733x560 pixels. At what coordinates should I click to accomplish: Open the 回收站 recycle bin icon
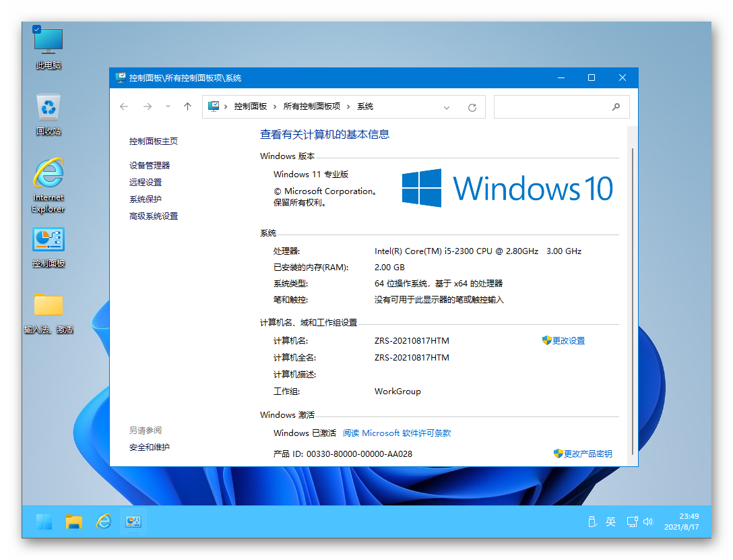point(48,115)
